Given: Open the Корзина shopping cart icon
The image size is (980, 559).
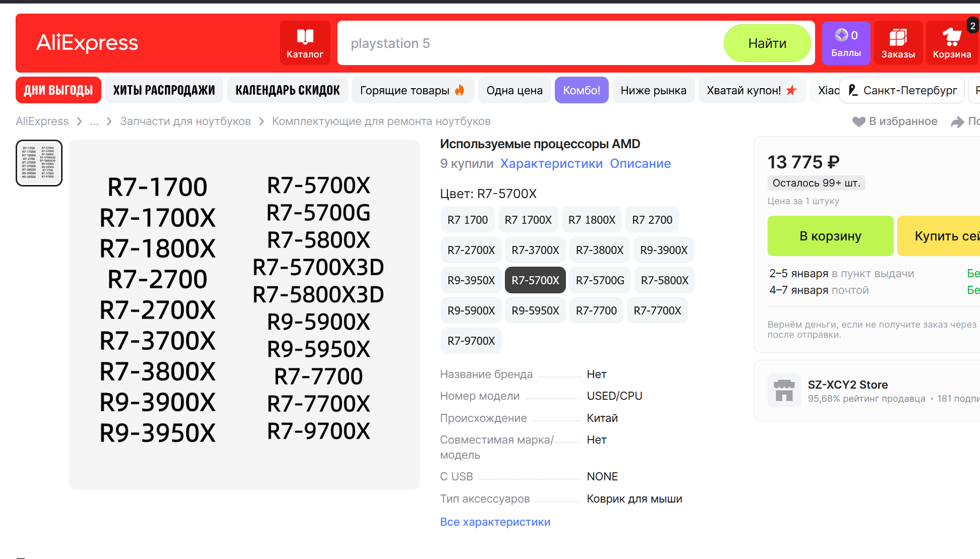Looking at the screenshot, I should tap(951, 37).
